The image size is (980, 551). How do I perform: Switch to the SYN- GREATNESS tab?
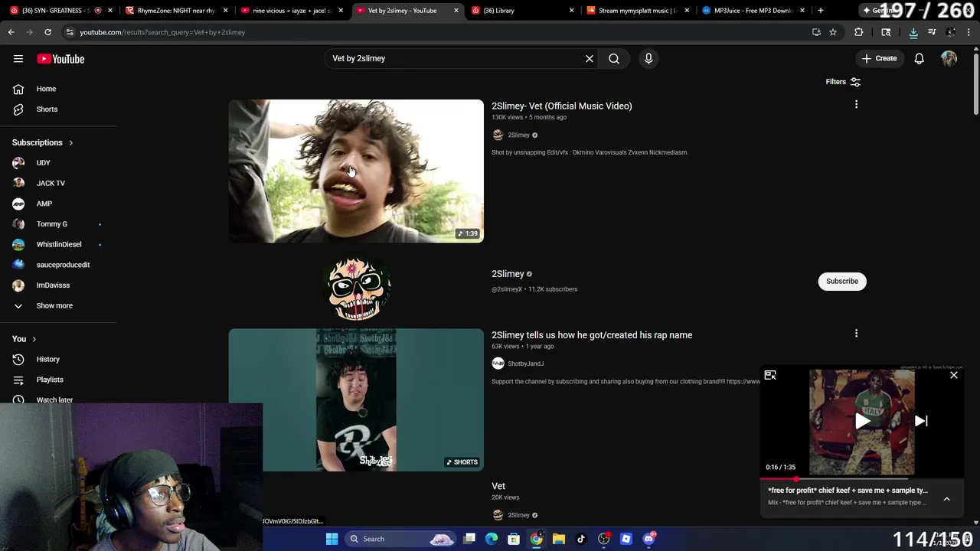(60, 11)
